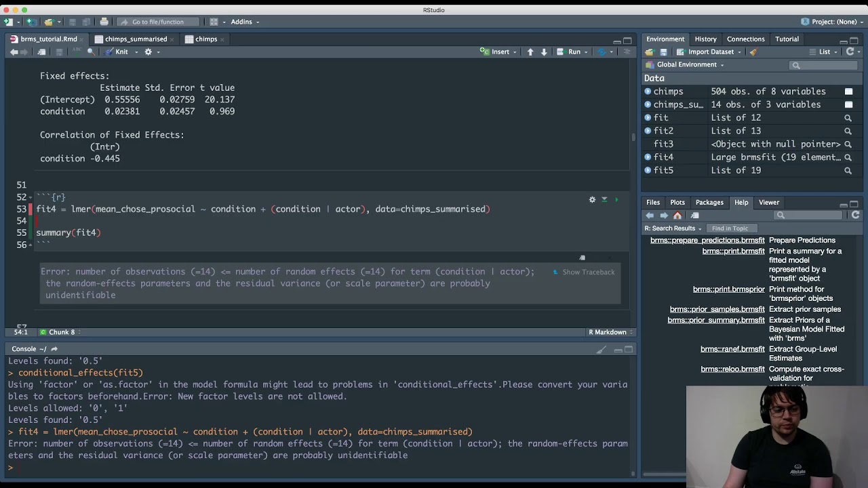
Task: Switch to the Packages tab
Action: tap(709, 203)
